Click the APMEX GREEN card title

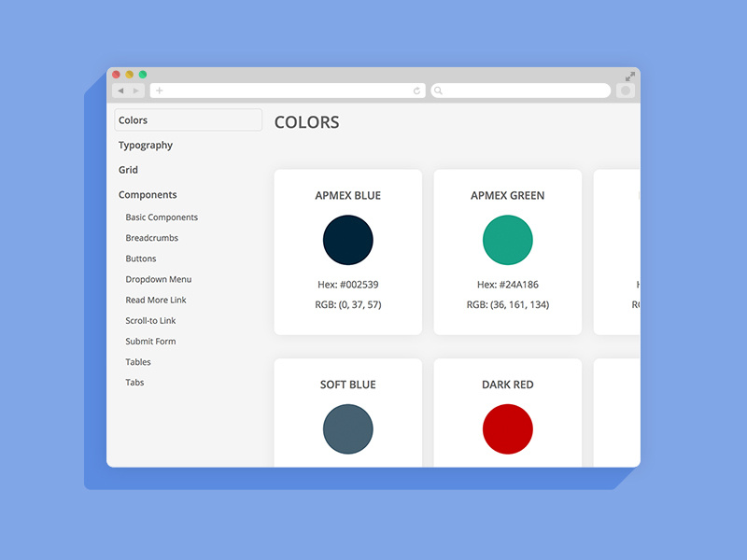(x=508, y=196)
